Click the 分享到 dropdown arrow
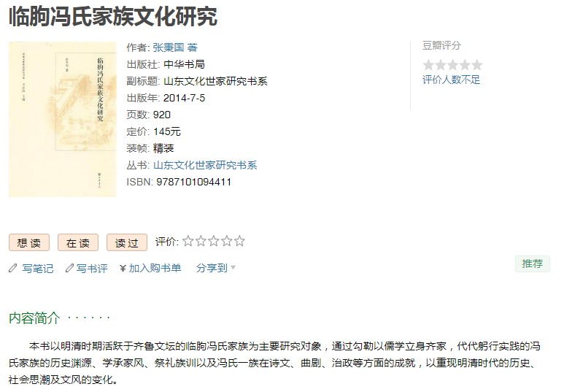Viewport: 583px width, 392px height. (233, 268)
